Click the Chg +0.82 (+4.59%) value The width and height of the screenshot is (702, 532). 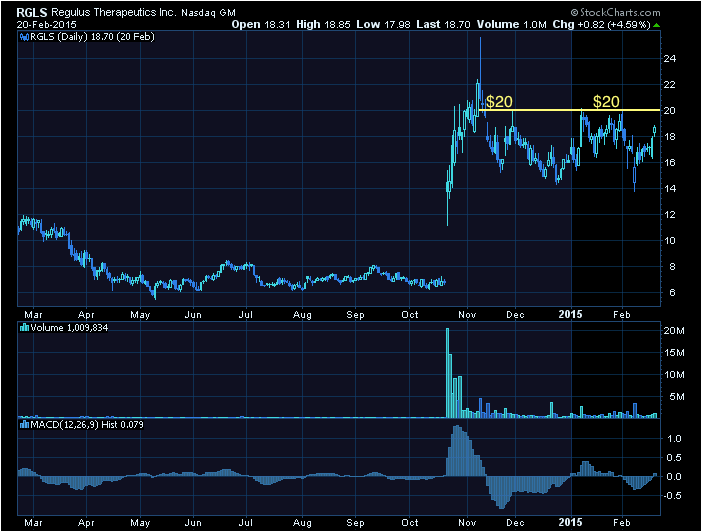tap(601, 25)
